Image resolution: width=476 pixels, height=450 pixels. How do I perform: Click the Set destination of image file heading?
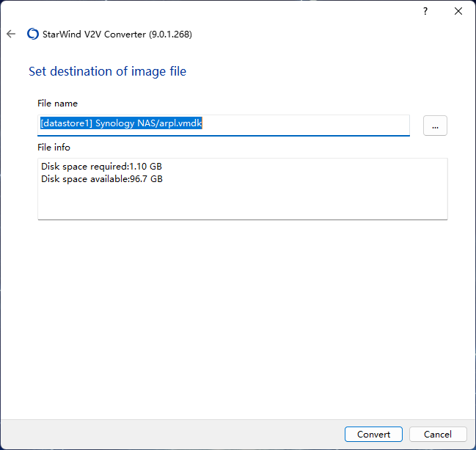pyautogui.click(x=108, y=71)
